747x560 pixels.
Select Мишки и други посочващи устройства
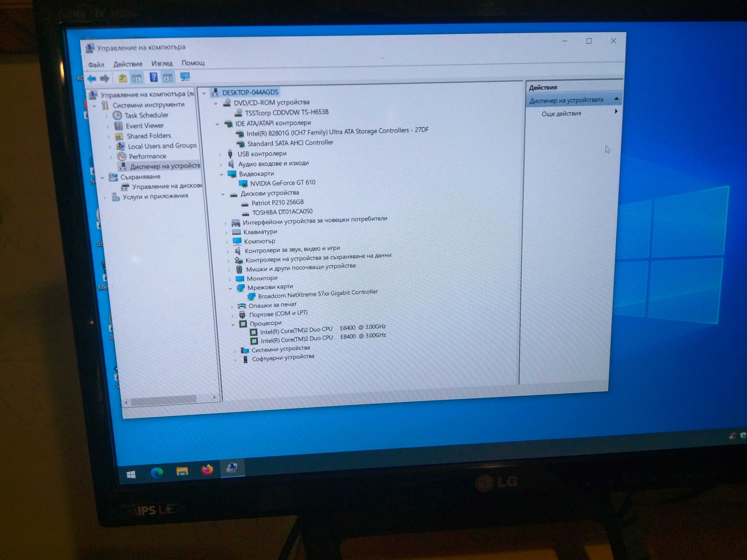coord(301,268)
